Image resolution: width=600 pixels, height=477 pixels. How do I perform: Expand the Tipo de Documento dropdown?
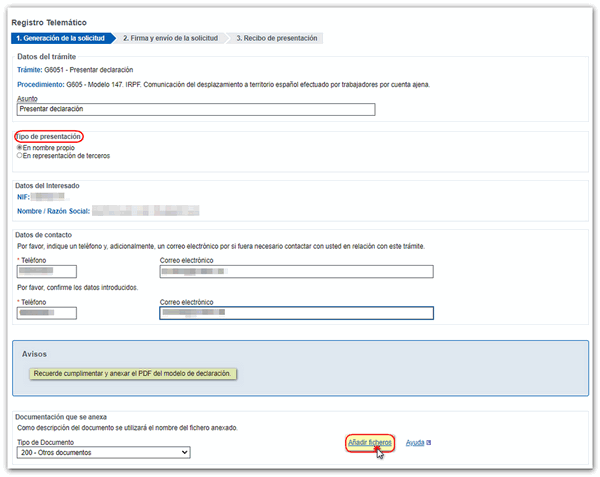(104, 453)
